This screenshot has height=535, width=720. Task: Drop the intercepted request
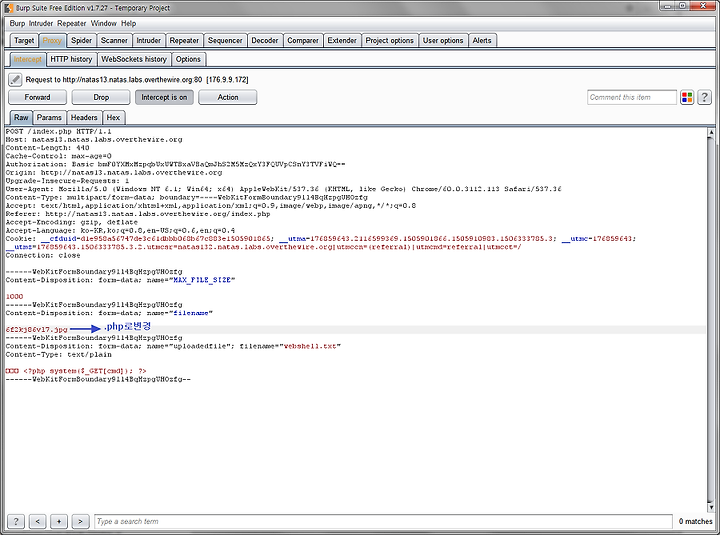(x=101, y=97)
